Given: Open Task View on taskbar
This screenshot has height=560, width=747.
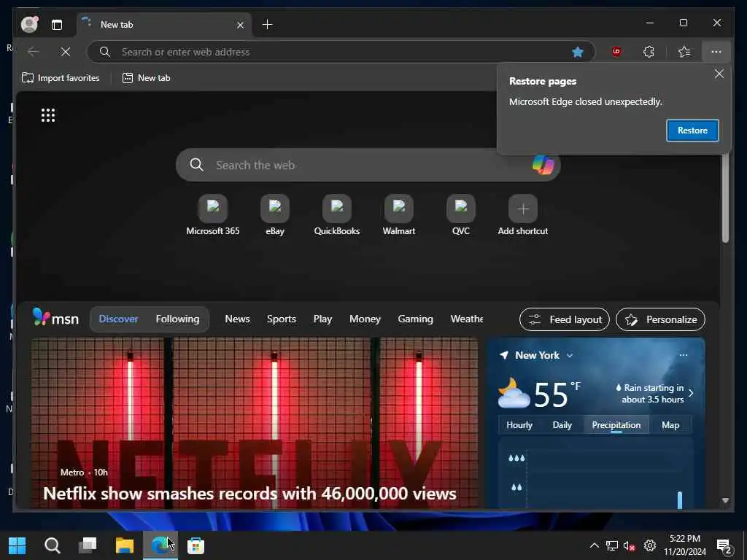Looking at the screenshot, I should click(88, 545).
